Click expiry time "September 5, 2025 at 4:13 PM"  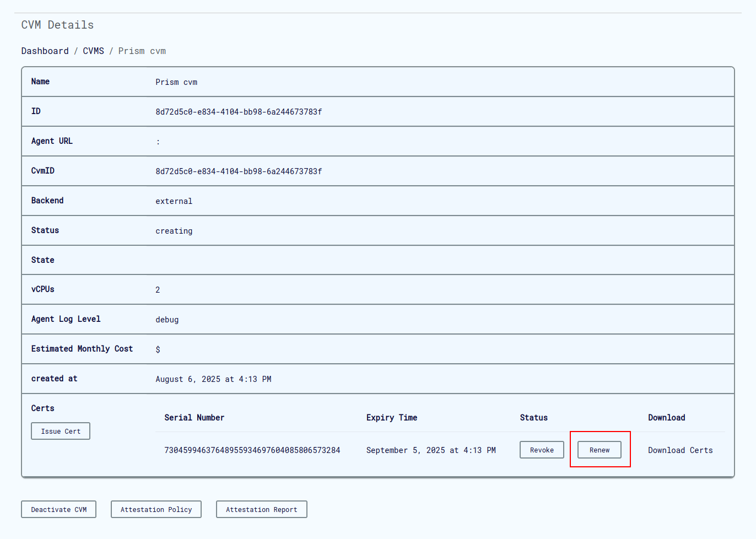pos(431,450)
